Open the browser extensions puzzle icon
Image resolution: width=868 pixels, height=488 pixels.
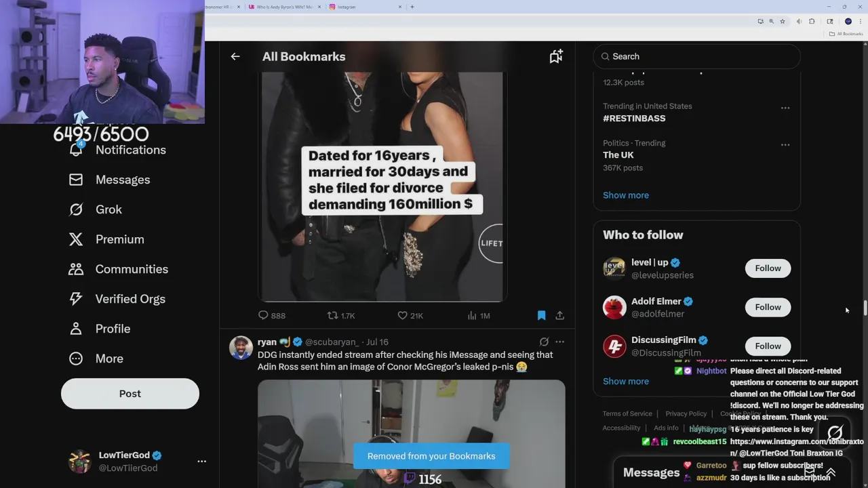coord(812,22)
